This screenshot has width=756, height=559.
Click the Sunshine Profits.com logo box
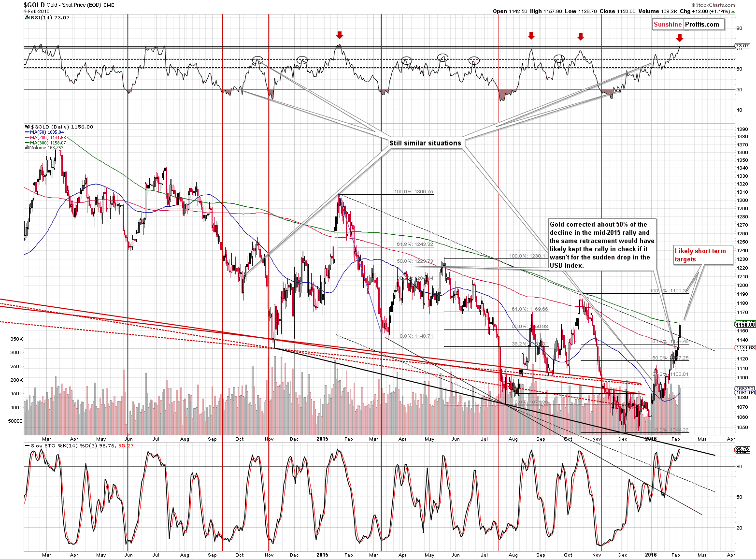coord(688,24)
